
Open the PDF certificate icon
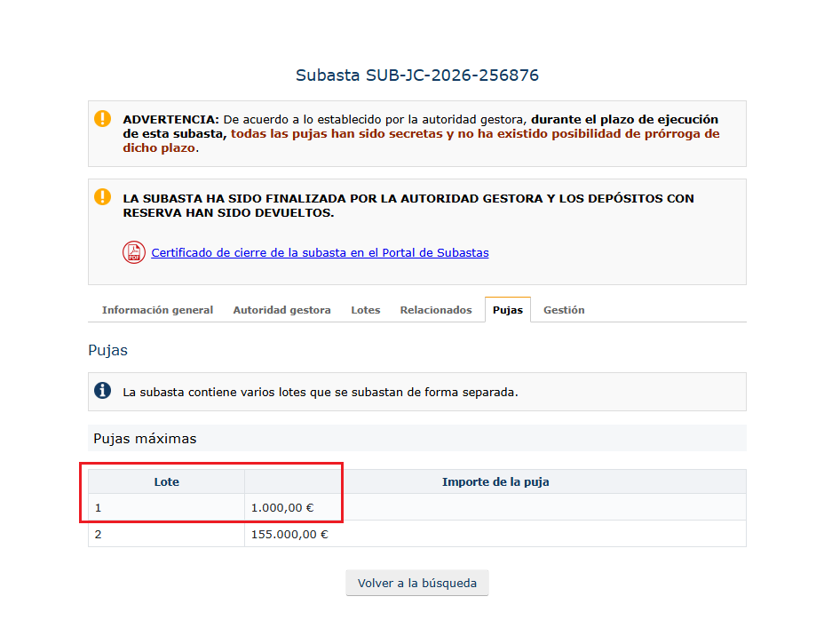click(x=134, y=252)
